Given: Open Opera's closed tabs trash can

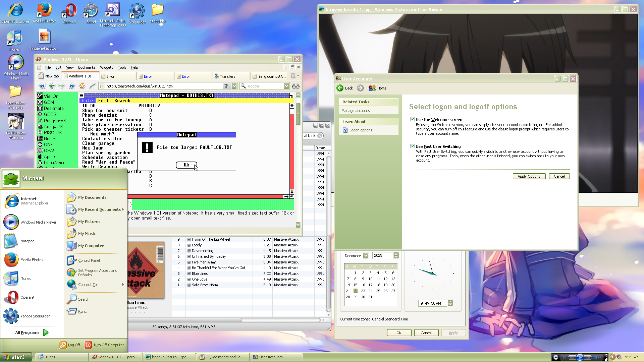Looking at the screenshot, I should pos(293,76).
